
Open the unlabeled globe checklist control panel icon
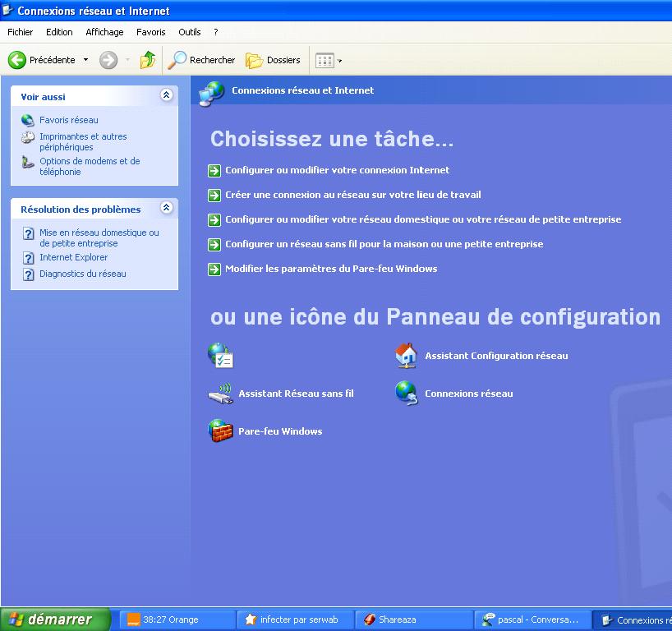click(221, 356)
